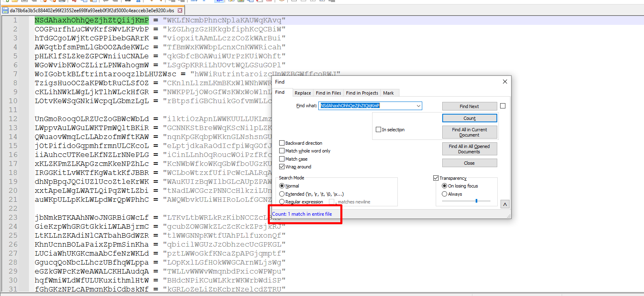
Task: Click the Count button
Action: (x=469, y=118)
